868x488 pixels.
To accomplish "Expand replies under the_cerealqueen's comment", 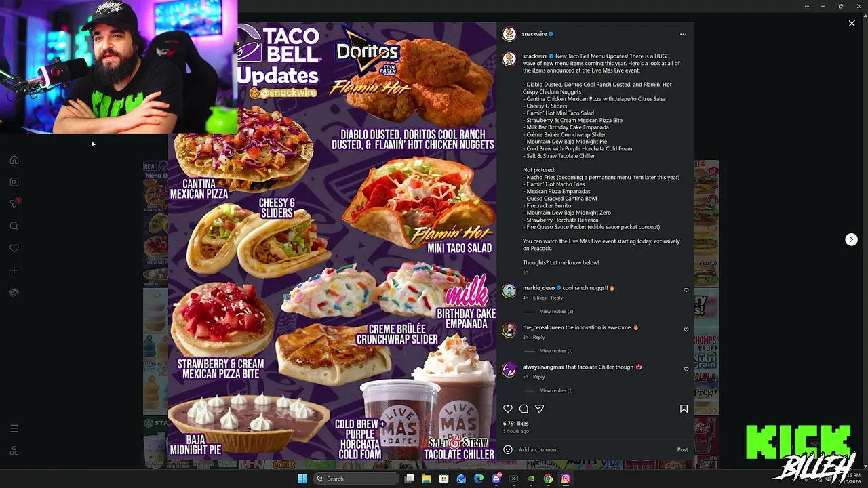I will pos(556,351).
